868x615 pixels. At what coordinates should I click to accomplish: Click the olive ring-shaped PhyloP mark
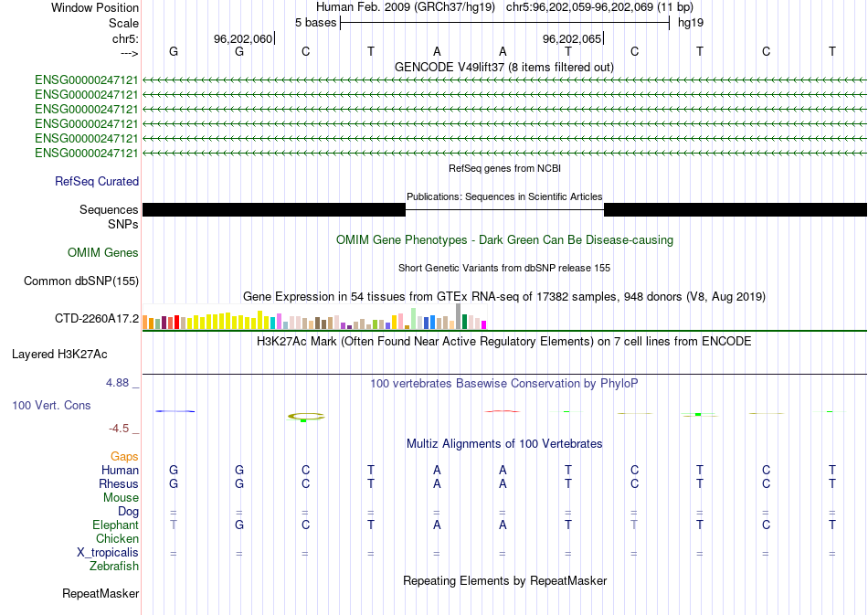click(x=306, y=417)
